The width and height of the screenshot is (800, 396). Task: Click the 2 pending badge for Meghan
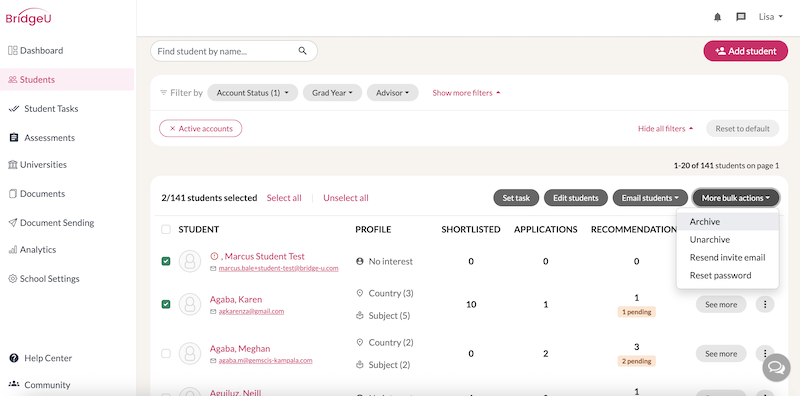pyautogui.click(x=636, y=361)
